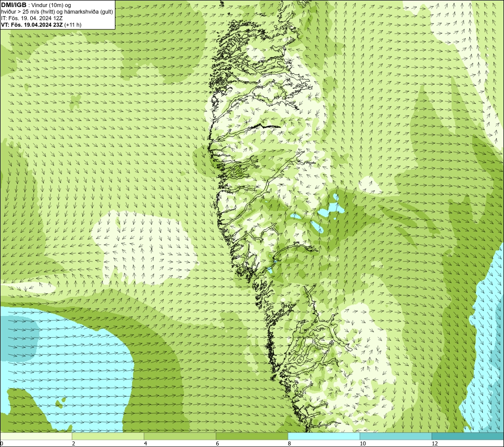Screen dimensions: 504x447
Task: Select the above-12 m/s dark teal swatch
Action: pos(468,436)
